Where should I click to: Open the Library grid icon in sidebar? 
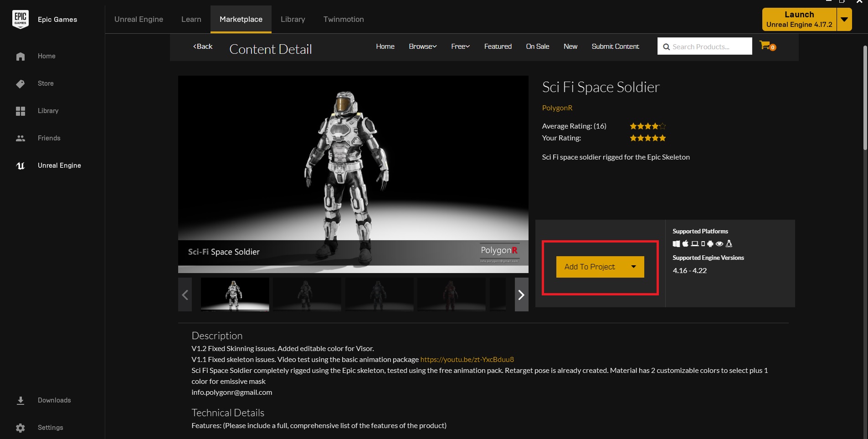coord(21,111)
